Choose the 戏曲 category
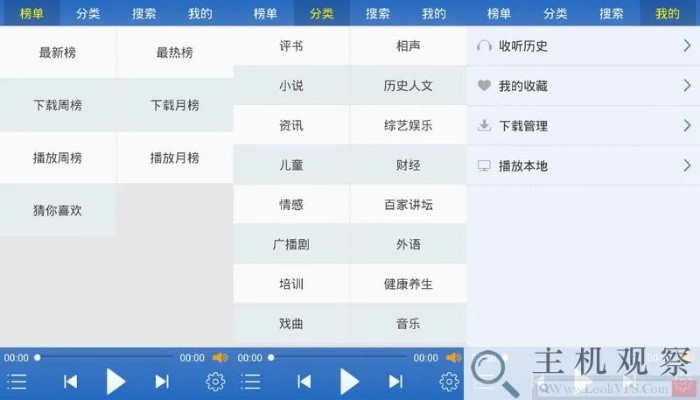 (291, 323)
